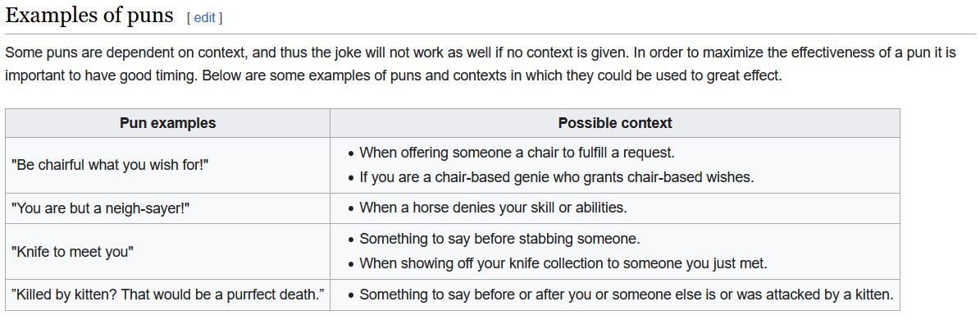Click the 'Knife to meet you' pun
Viewport: 980px width, 329px height.
point(72,252)
